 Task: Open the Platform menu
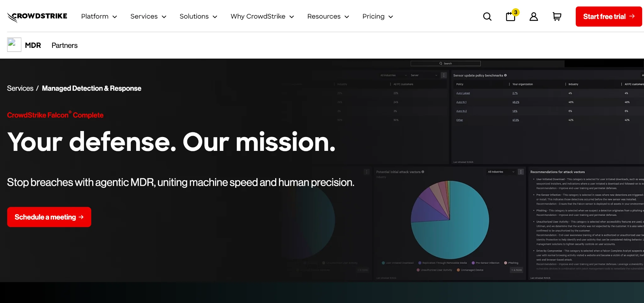99,16
